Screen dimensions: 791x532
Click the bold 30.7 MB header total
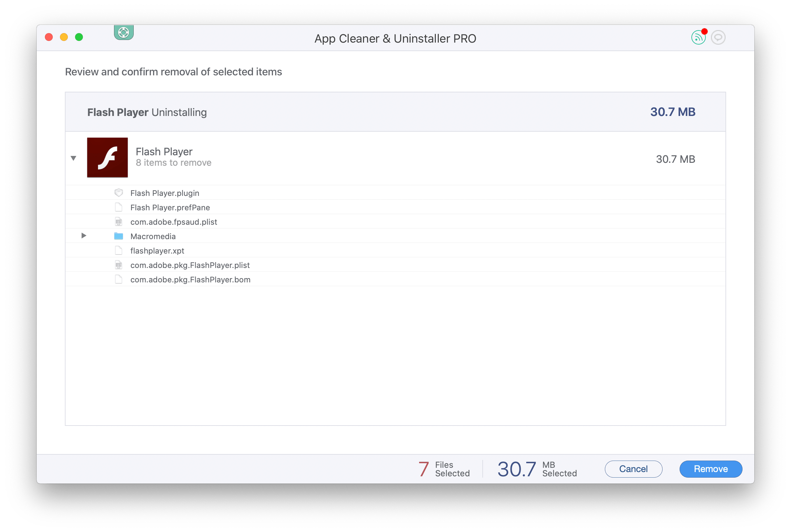pyautogui.click(x=673, y=112)
